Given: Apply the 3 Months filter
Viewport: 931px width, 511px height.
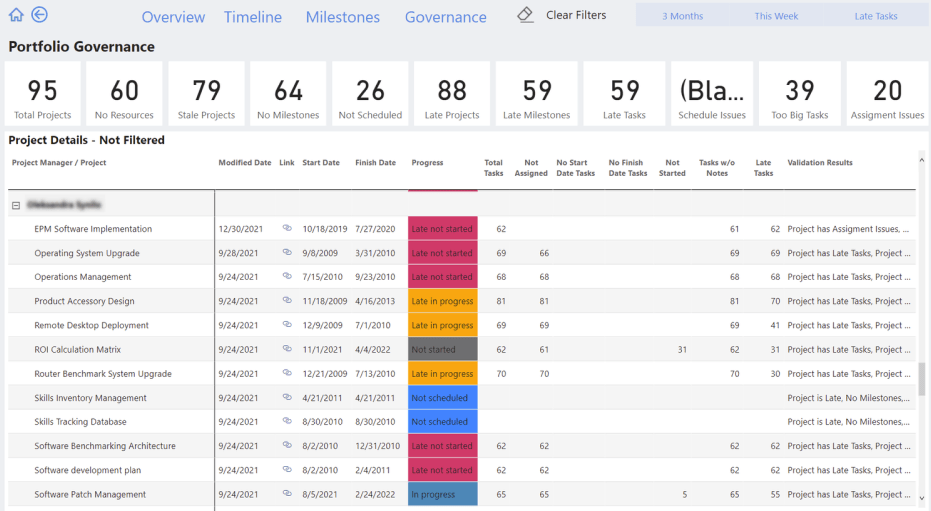Looking at the screenshot, I should pos(683,16).
